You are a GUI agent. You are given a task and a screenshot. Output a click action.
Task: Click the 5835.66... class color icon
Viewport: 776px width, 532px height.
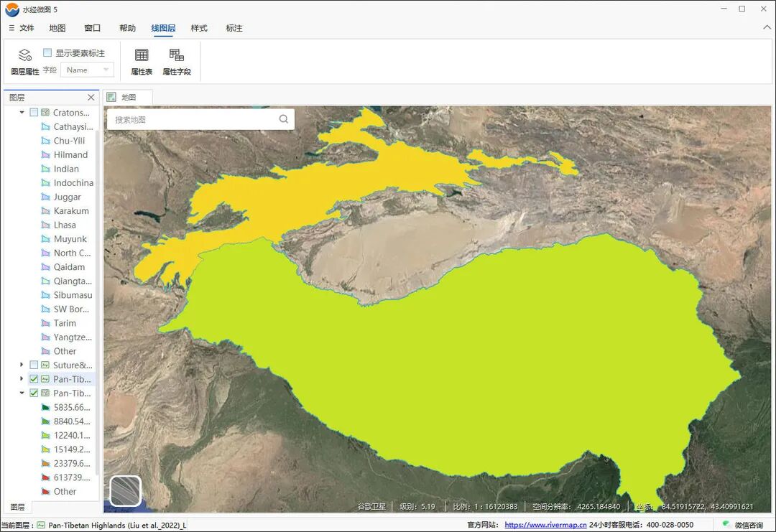tap(45, 407)
